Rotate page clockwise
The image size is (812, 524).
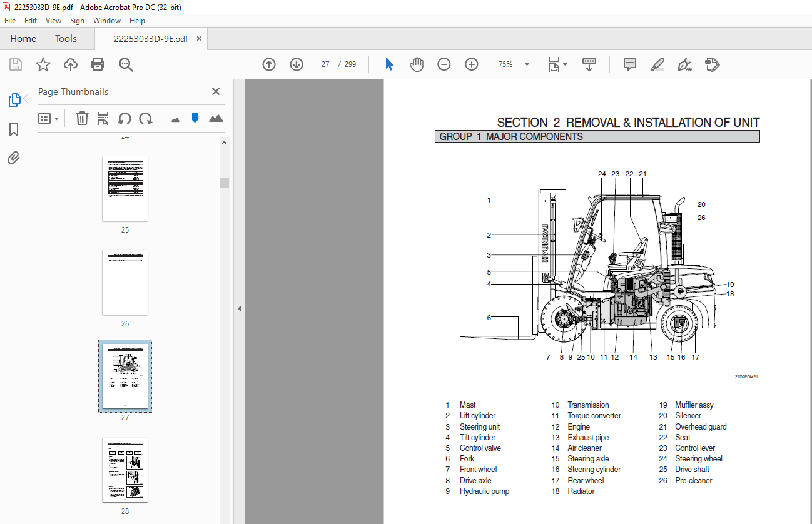pyautogui.click(x=146, y=118)
